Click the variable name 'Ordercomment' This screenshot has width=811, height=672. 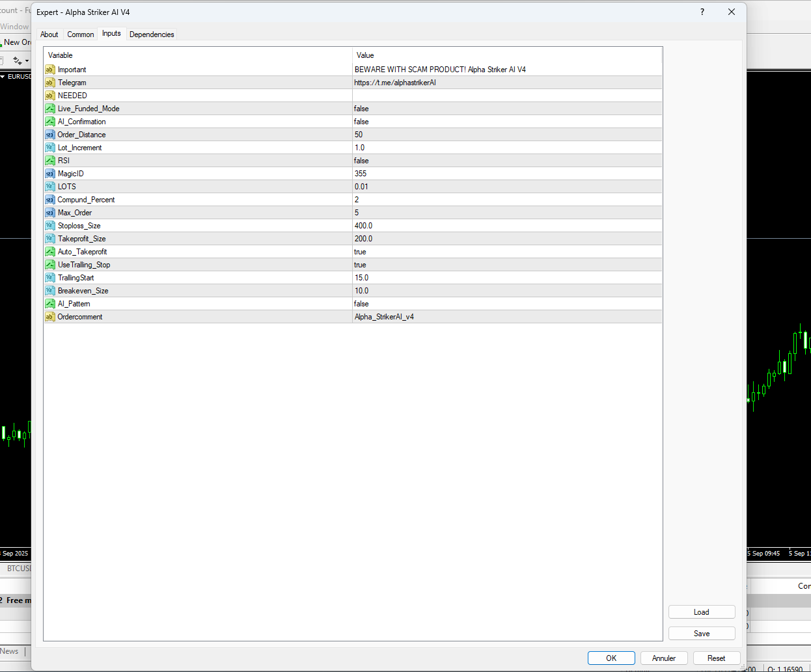[x=80, y=317]
